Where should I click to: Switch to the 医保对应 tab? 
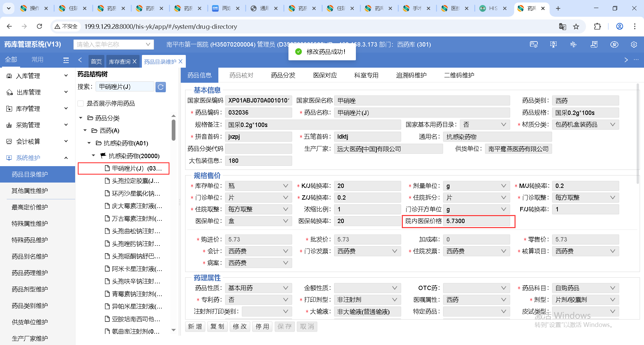tap(325, 75)
